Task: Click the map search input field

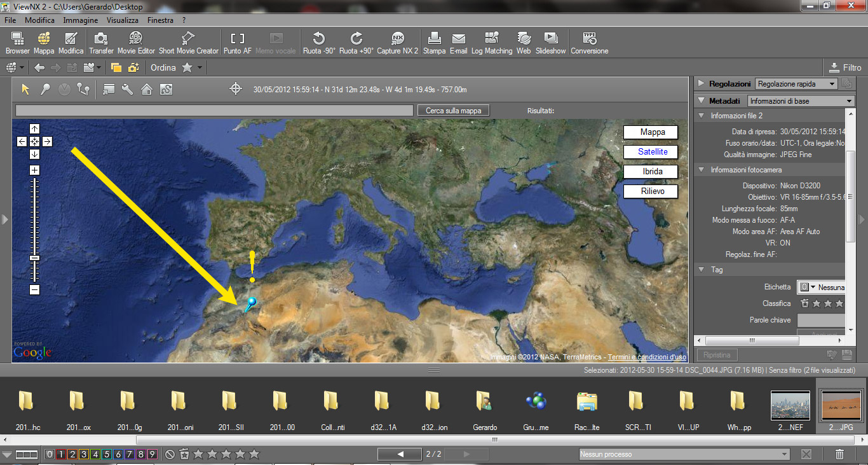Action: point(214,111)
